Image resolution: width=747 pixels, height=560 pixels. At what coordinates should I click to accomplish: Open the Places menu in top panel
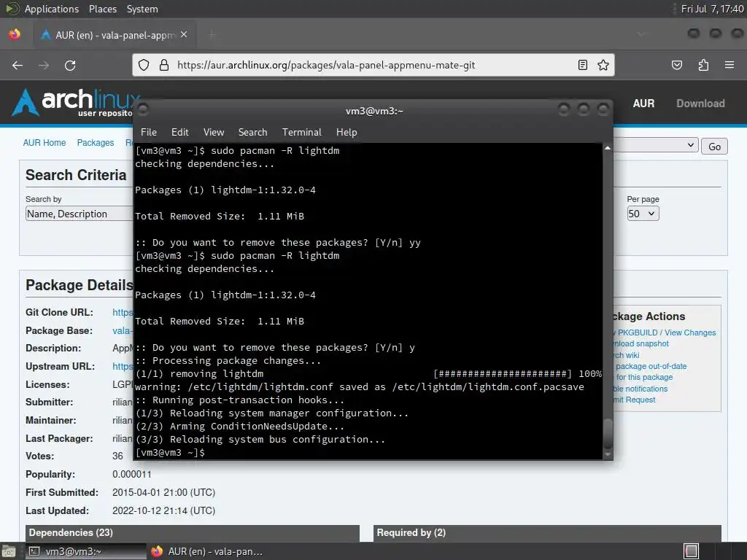click(x=102, y=9)
